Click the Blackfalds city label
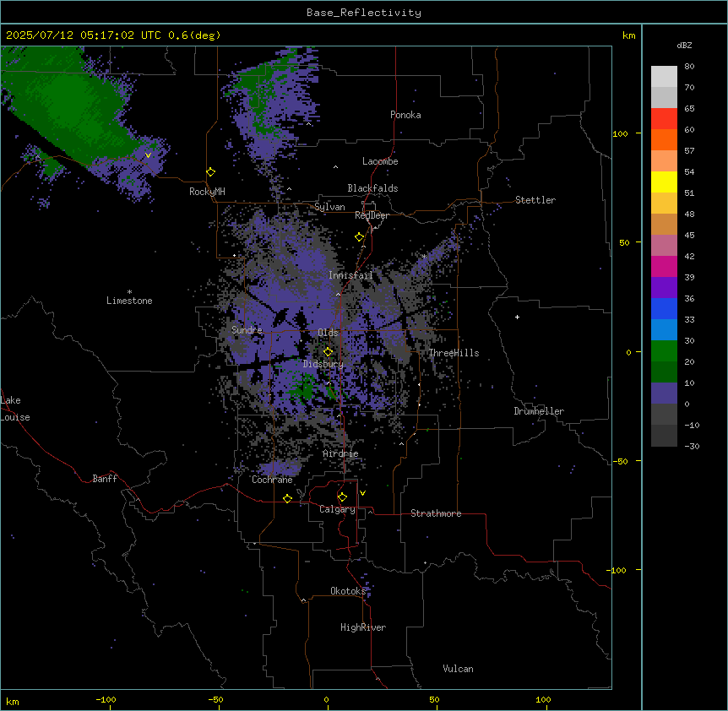Screen dimensions: 728x711 (x=372, y=188)
